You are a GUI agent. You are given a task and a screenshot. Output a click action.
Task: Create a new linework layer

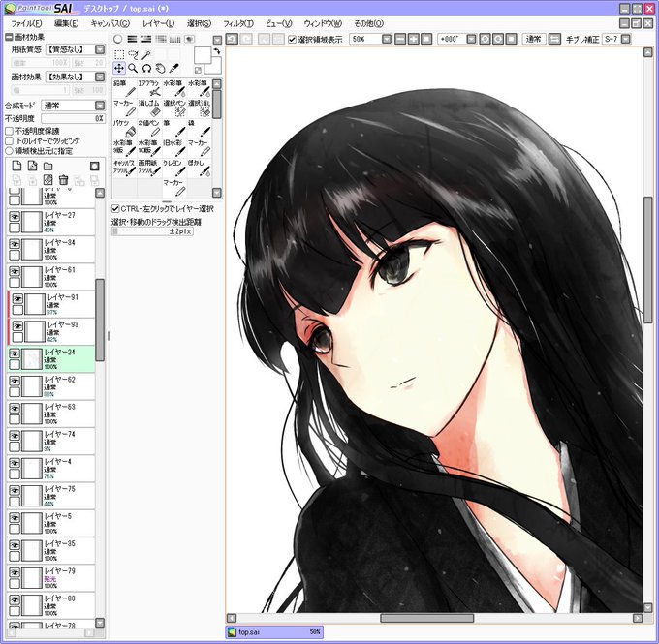[32, 166]
